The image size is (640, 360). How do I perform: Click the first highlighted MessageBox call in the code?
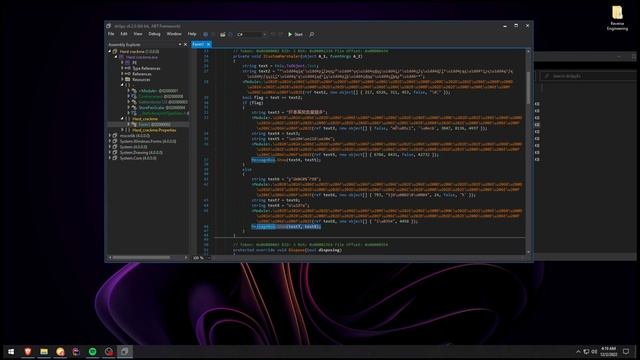click(x=263, y=160)
